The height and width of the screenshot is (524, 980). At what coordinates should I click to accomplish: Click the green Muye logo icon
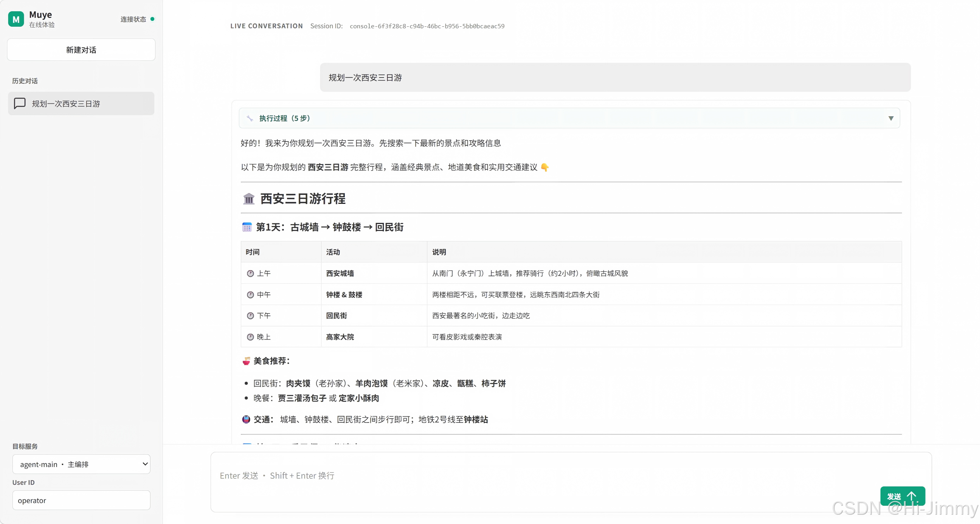point(16,19)
